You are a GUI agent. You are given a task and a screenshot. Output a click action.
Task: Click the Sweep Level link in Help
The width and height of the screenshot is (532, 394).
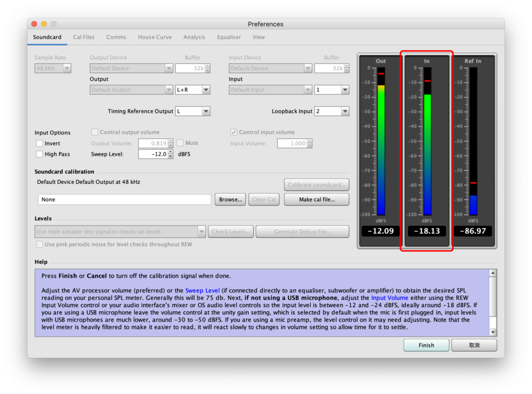click(x=202, y=291)
